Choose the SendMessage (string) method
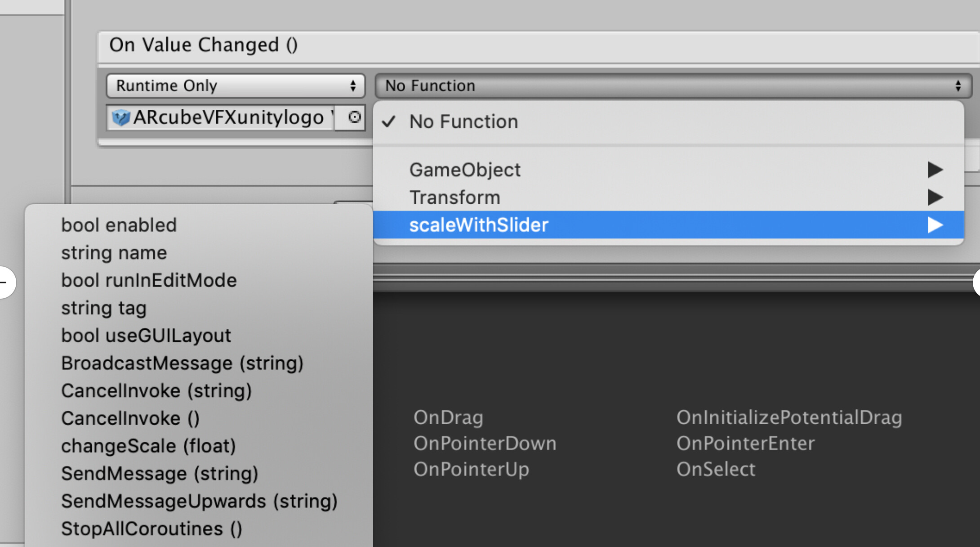980x547 pixels. tap(160, 473)
